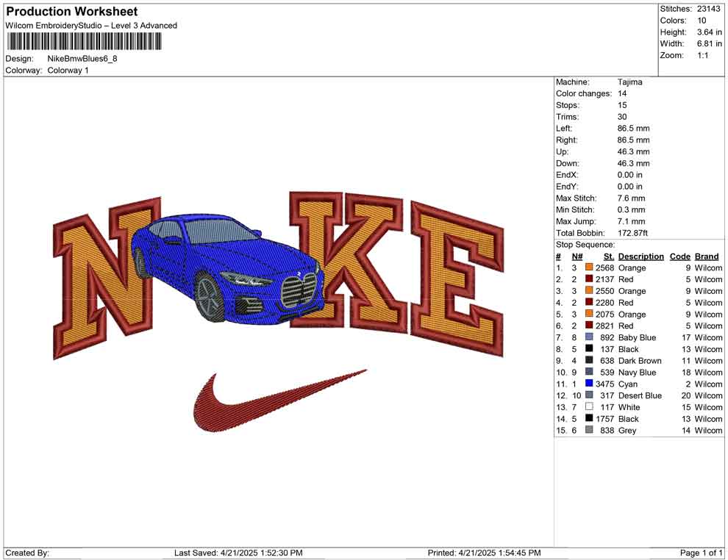Click the blue BMW car in the design

227,268
